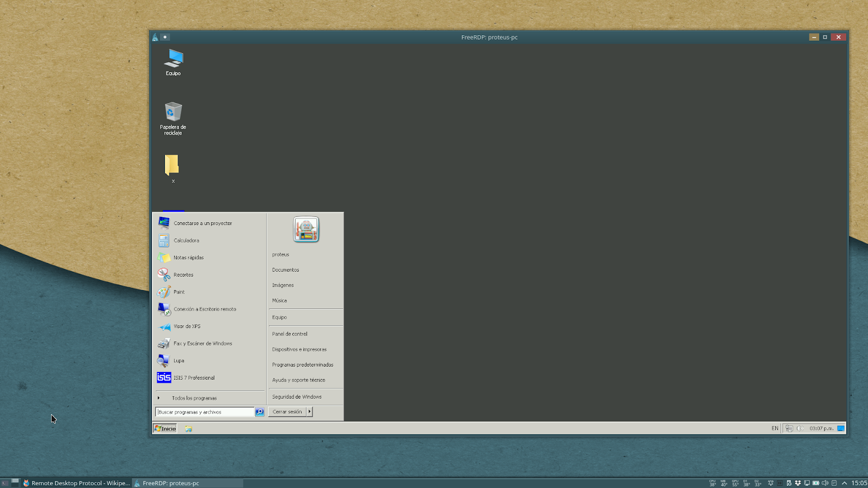Click the Inicio button
This screenshot has width=868, height=488.
coord(164,428)
